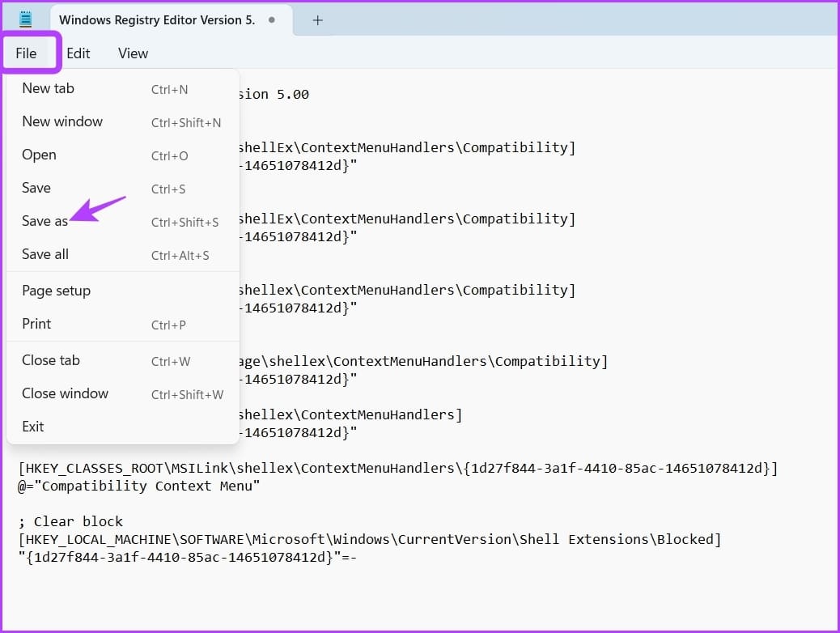
Task: Select Open in the File menu
Action: [123, 155]
